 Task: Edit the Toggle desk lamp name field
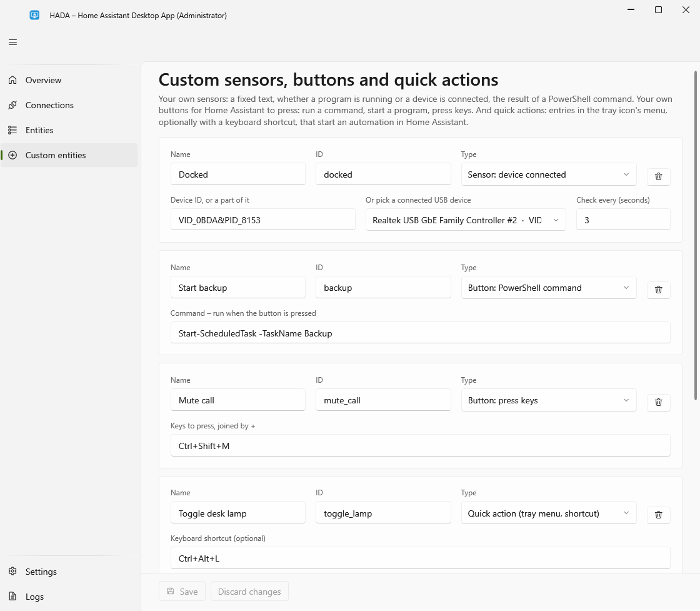coord(238,513)
